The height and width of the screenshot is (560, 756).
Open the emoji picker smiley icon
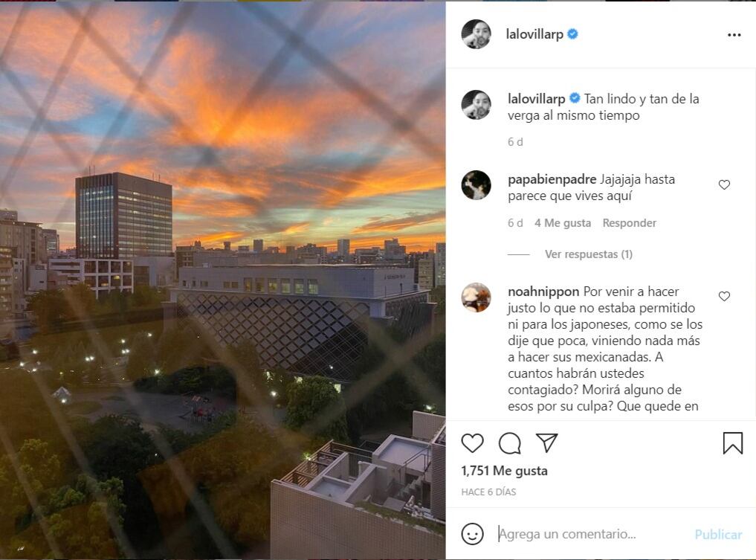tap(473, 534)
